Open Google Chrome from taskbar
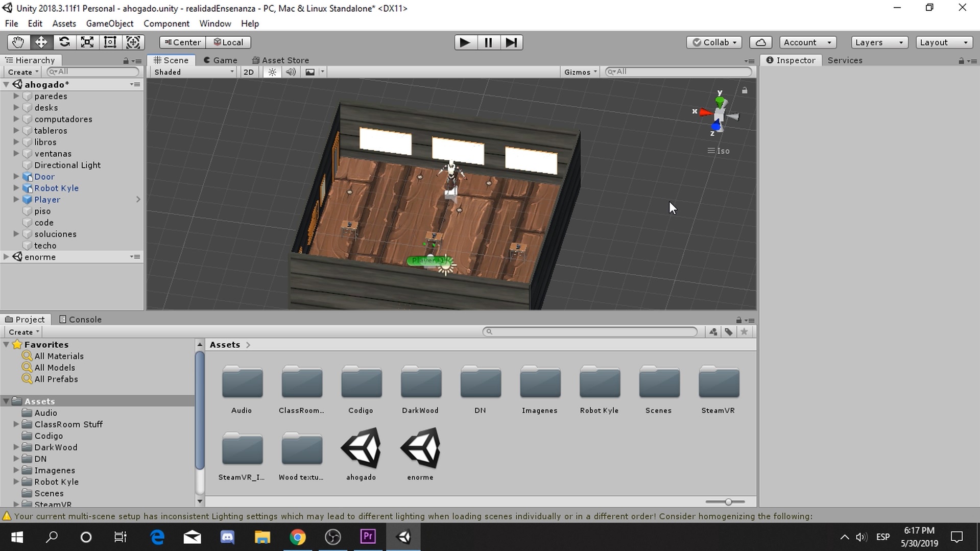 [x=298, y=537]
